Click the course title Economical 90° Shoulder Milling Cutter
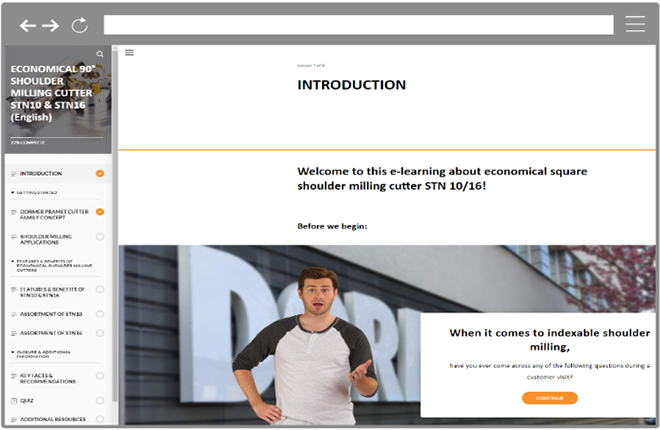Screen dimensions: 660x430 point(52,93)
